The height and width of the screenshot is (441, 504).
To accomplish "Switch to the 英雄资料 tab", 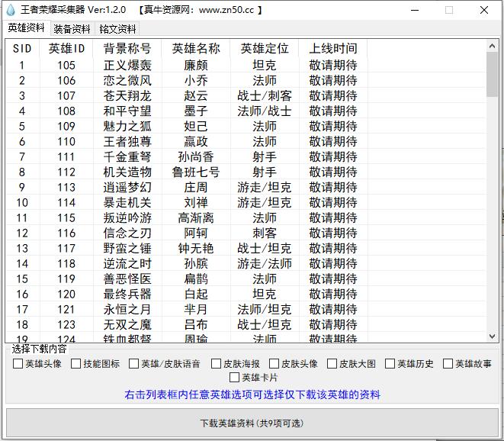I will click(x=26, y=28).
